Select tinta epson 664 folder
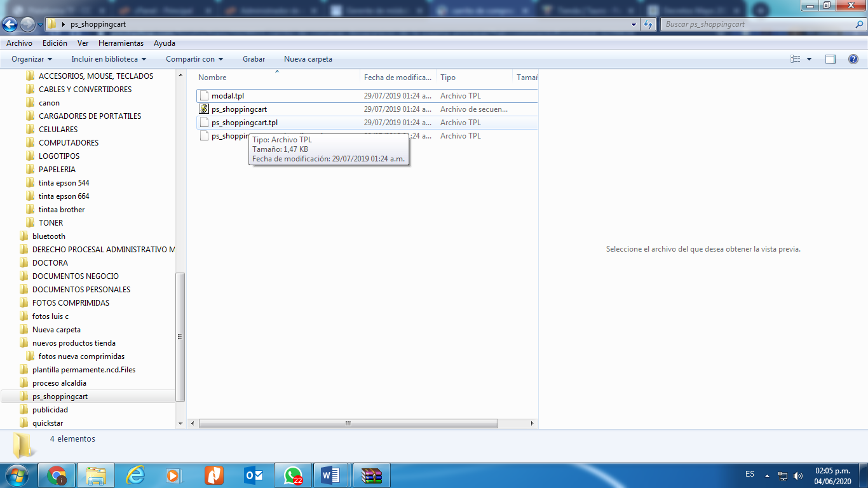This screenshot has height=488, width=868. pyautogui.click(x=64, y=196)
